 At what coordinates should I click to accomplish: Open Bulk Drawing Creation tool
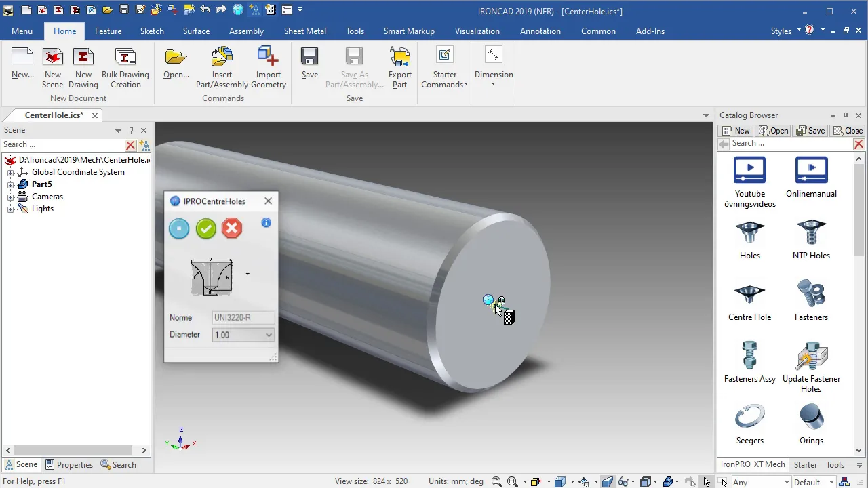(x=125, y=68)
